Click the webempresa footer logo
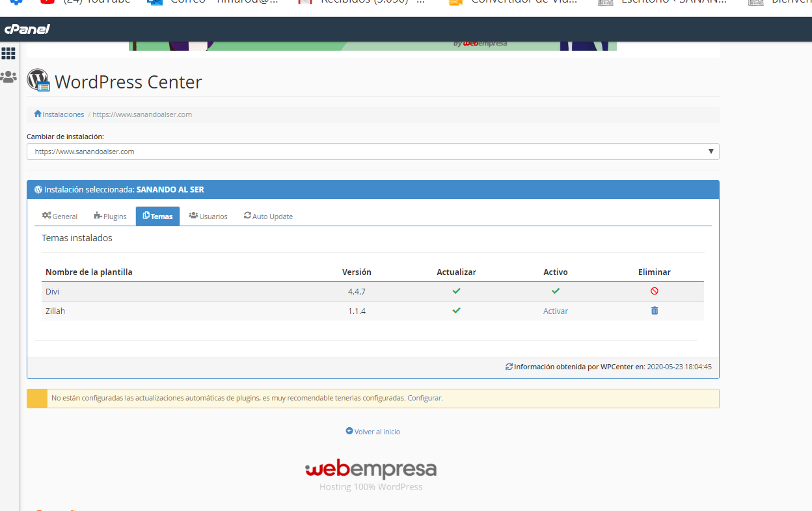Viewport: 812px width, 511px height. 371,470
